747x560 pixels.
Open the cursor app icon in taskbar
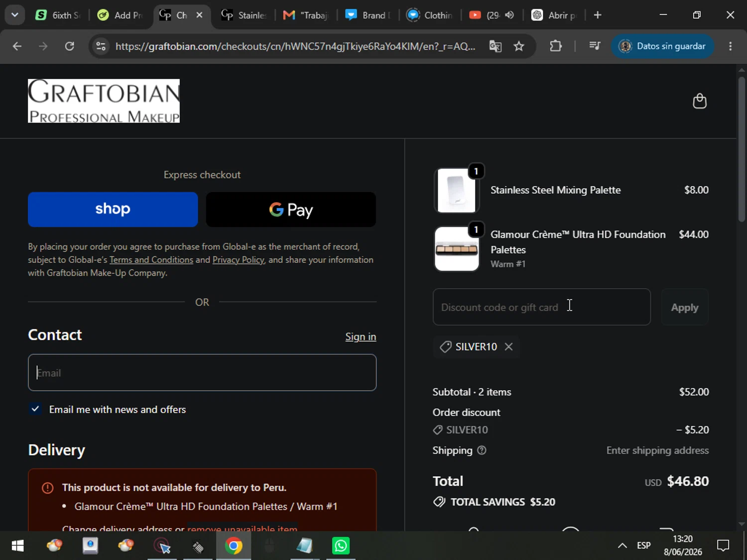tap(162, 546)
